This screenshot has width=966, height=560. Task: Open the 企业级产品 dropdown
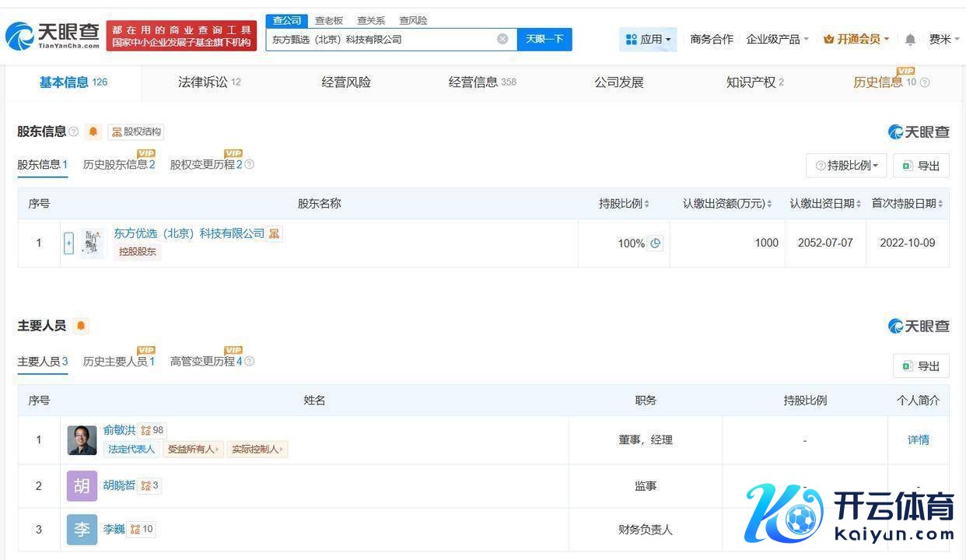777,39
